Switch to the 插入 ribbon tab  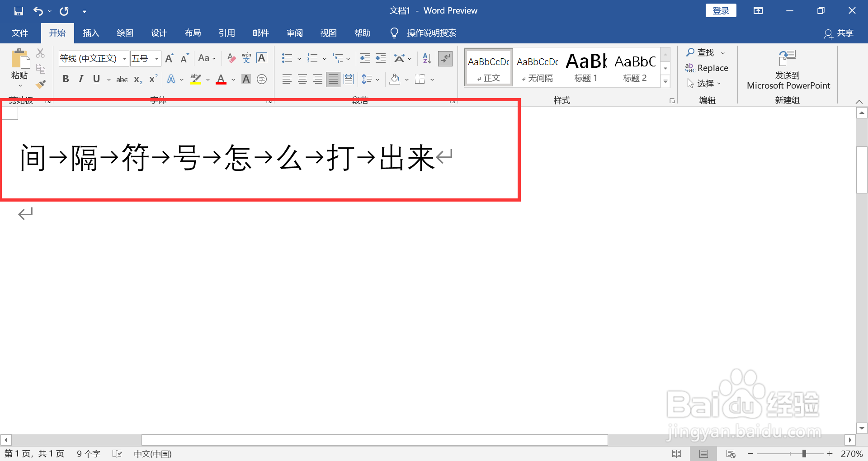click(x=90, y=33)
